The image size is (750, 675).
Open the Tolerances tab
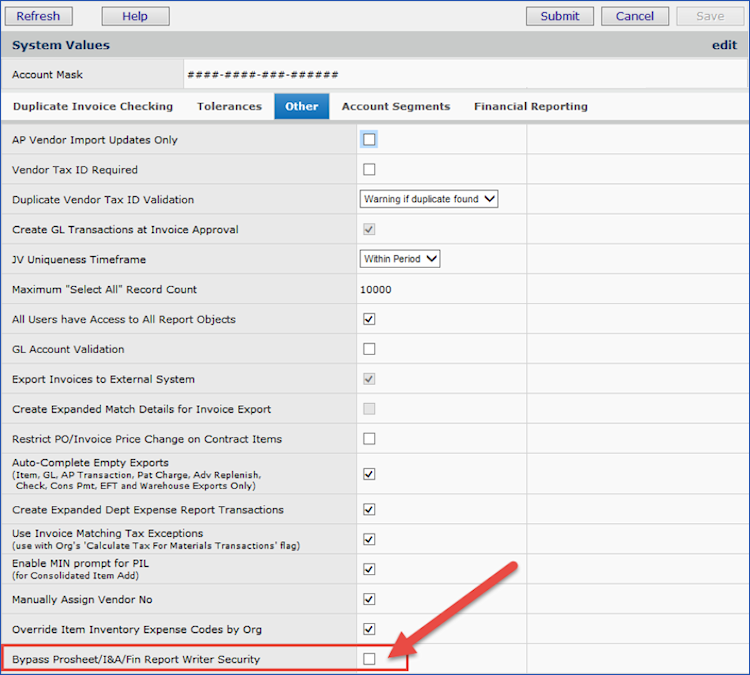229,106
